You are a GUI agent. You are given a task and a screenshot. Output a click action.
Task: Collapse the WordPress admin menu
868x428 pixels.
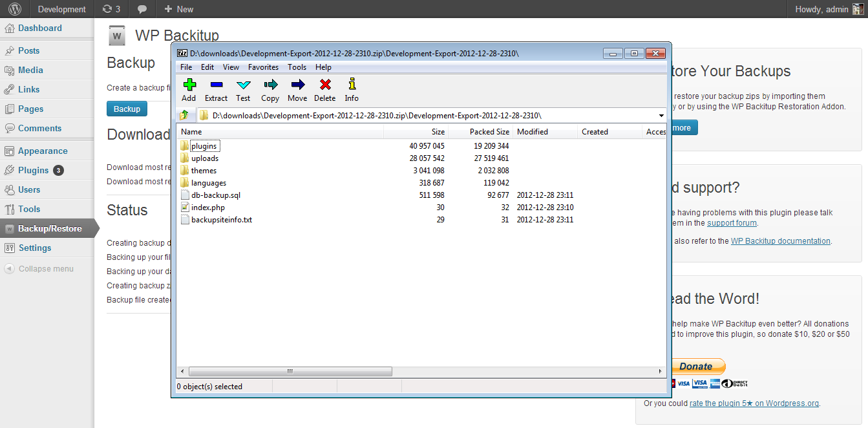click(x=39, y=269)
